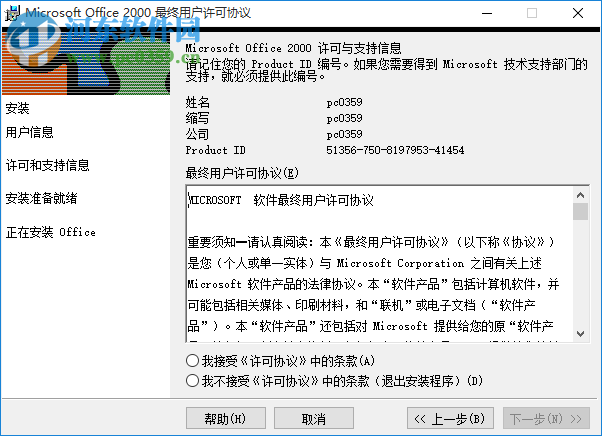Go back with 上一步(B) button
The width and height of the screenshot is (602, 436).
tap(450, 418)
